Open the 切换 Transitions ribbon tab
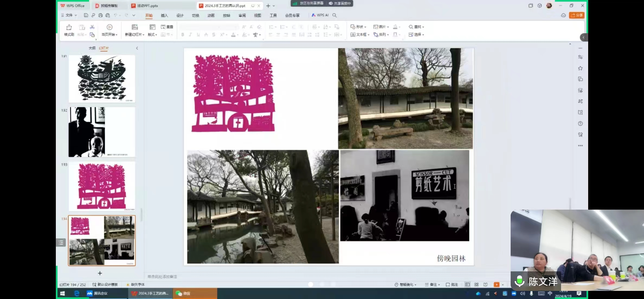 [195, 15]
